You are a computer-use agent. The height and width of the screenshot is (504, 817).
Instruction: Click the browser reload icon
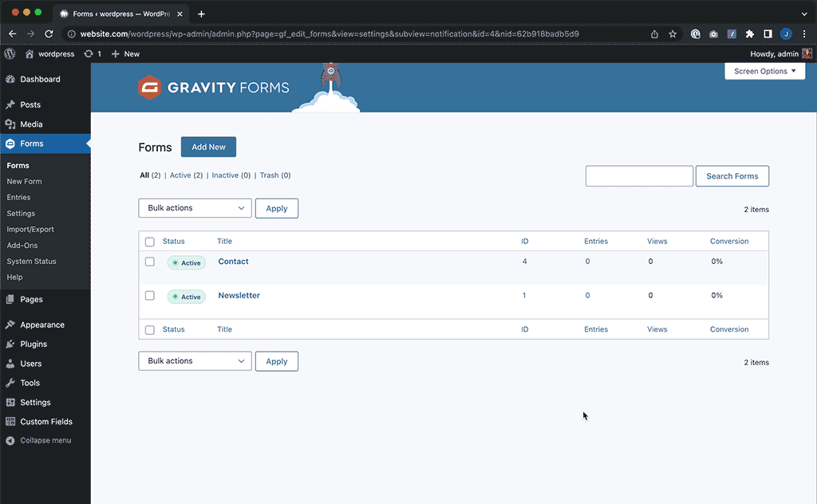(49, 33)
